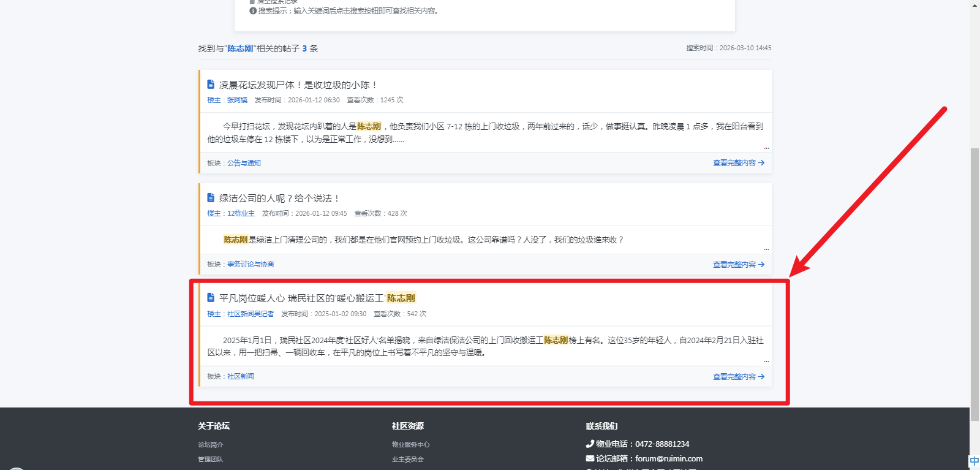Click the arrow icon in 事务讨论与协商 post footer
980x470 pixels.
(761, 265)
